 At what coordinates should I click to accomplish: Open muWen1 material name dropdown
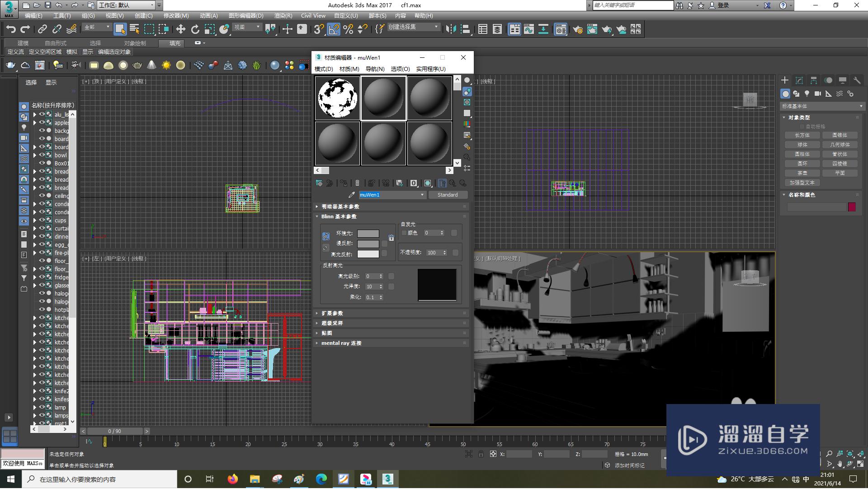click(x=422, y=195)
